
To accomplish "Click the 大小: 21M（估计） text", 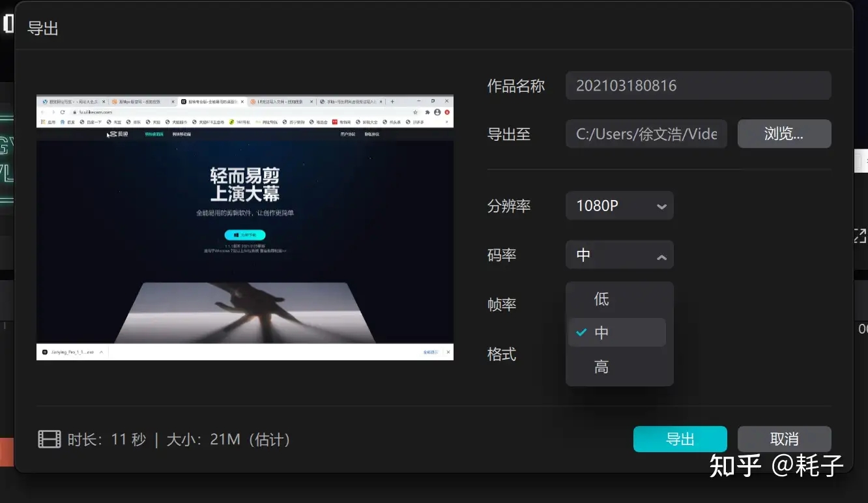I will tap(228, 439).
